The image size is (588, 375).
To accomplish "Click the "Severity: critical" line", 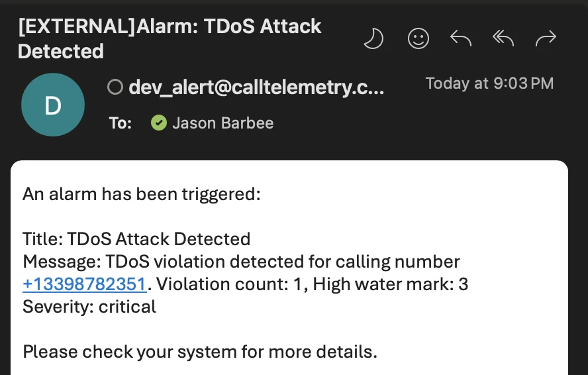I will coord(89,307).
